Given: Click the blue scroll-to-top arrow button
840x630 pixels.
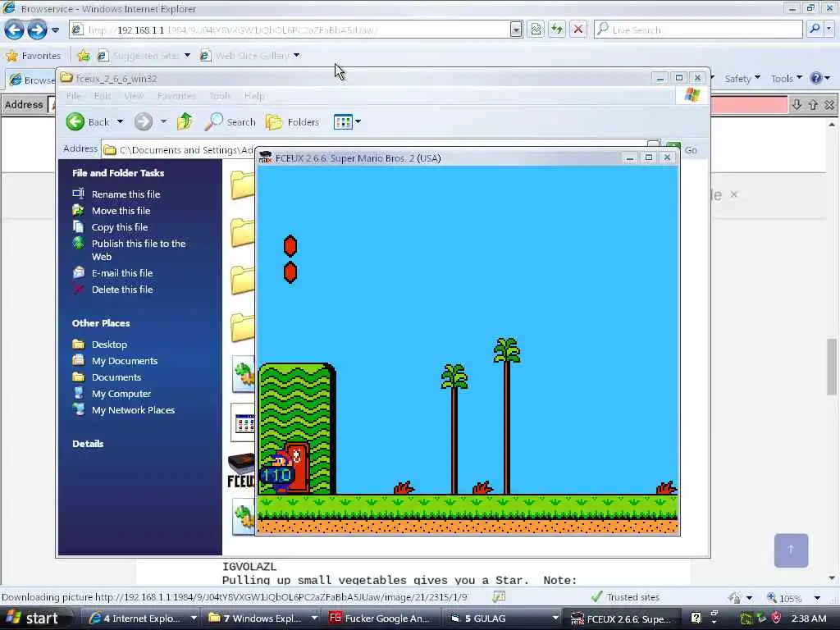Looking at the screenshot, I should pyautogui.click(x=791, y=550).
